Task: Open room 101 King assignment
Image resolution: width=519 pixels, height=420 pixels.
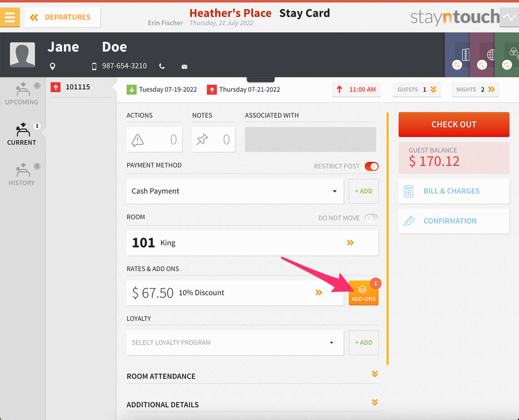Action: (252, 243)
